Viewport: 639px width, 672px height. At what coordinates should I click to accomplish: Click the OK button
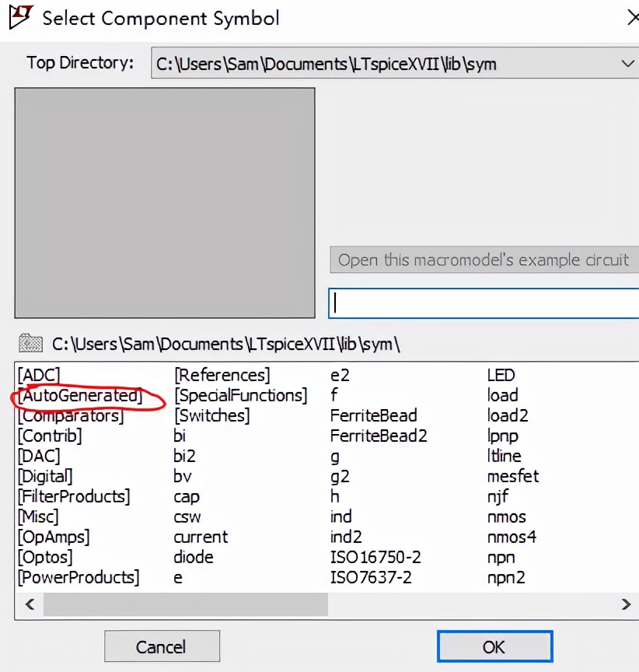[494, 646]
